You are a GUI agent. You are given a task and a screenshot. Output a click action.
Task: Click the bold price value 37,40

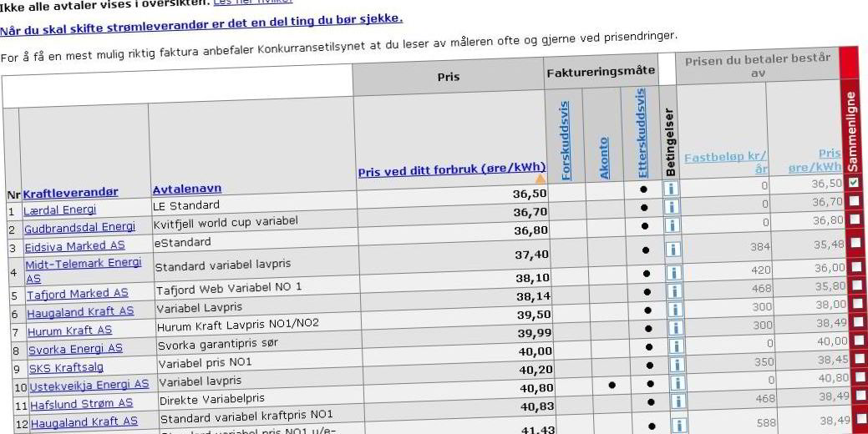[530, 254]
